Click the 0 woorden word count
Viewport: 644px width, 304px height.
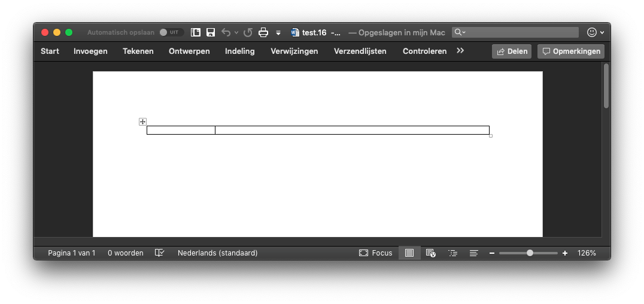pos(126,253)
